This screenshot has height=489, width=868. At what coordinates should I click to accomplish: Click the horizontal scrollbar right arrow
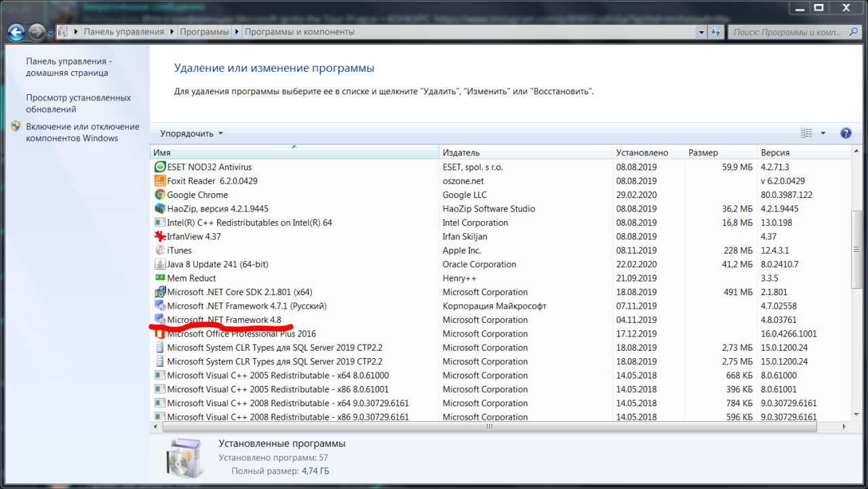tap(844, 427)
